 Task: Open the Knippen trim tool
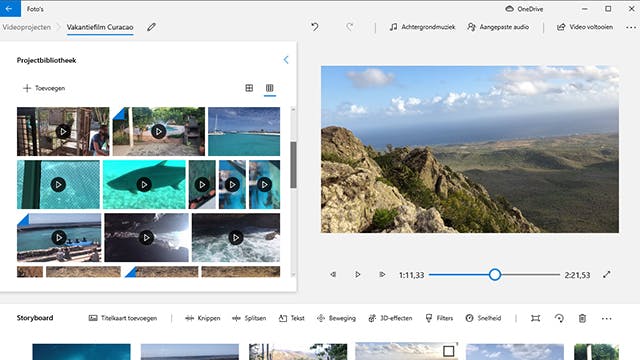point(202,318)
